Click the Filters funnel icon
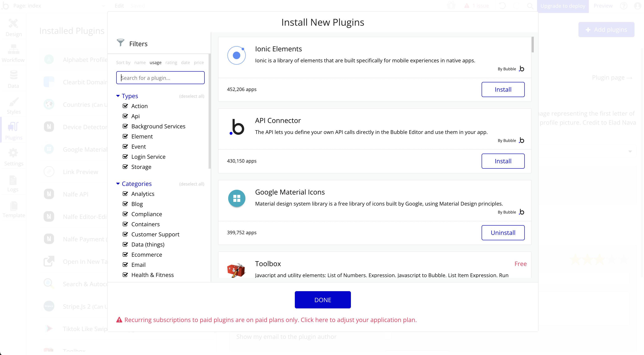The image size is (644, 355). [121, 43]
